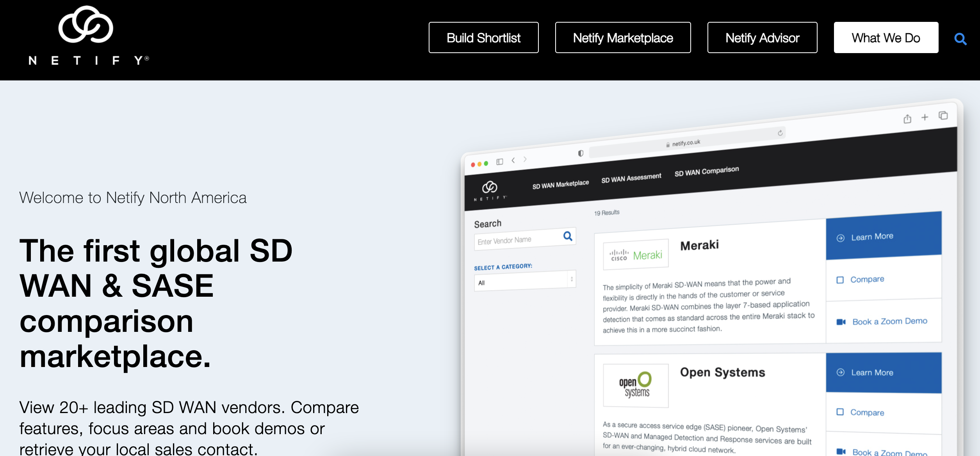
Task: Click the tabs overview icon in mockup
Action: (x=943, y=116)
